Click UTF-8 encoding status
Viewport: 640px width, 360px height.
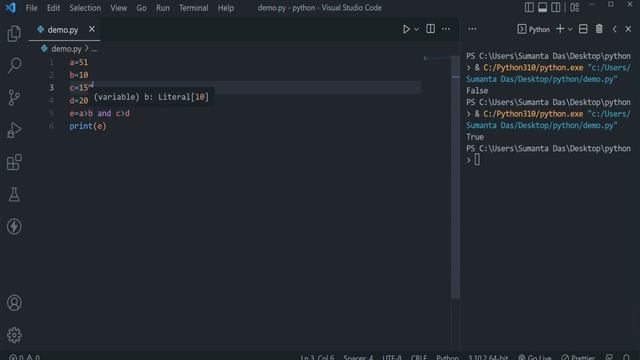click(392, 357)
